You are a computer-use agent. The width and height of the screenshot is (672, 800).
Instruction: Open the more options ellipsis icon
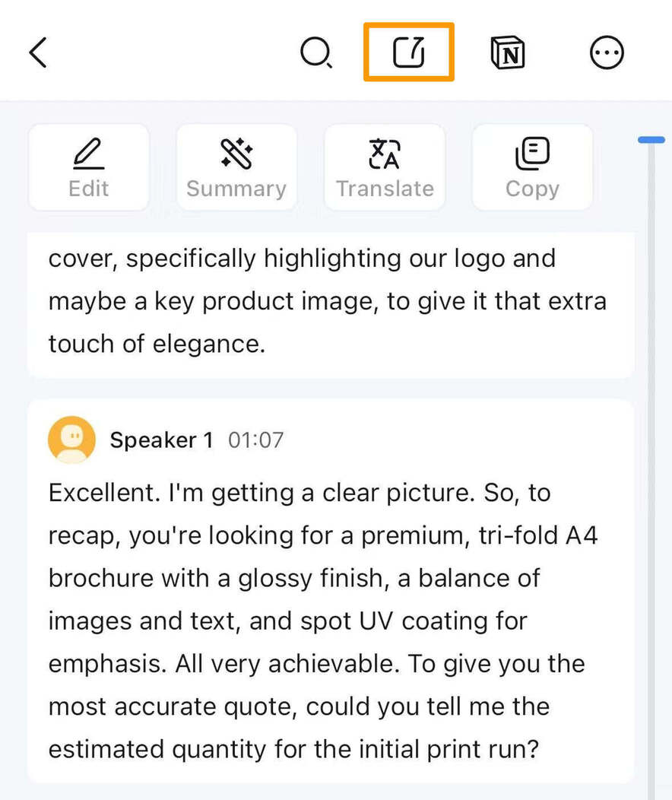point(607,52)
